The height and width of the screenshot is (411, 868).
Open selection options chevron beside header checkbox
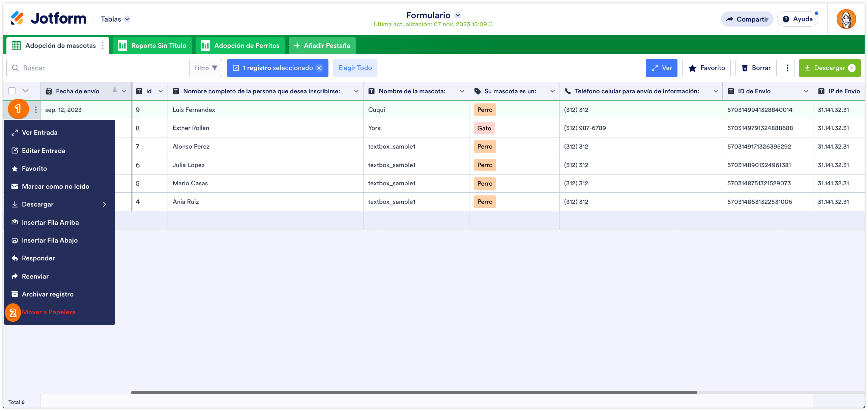[25, 91]
